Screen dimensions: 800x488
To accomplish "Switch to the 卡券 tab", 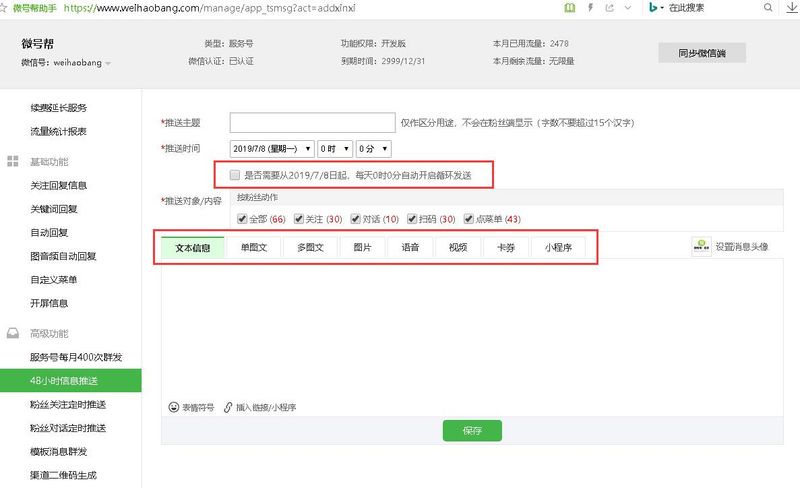I will click(x=506, y=248).
